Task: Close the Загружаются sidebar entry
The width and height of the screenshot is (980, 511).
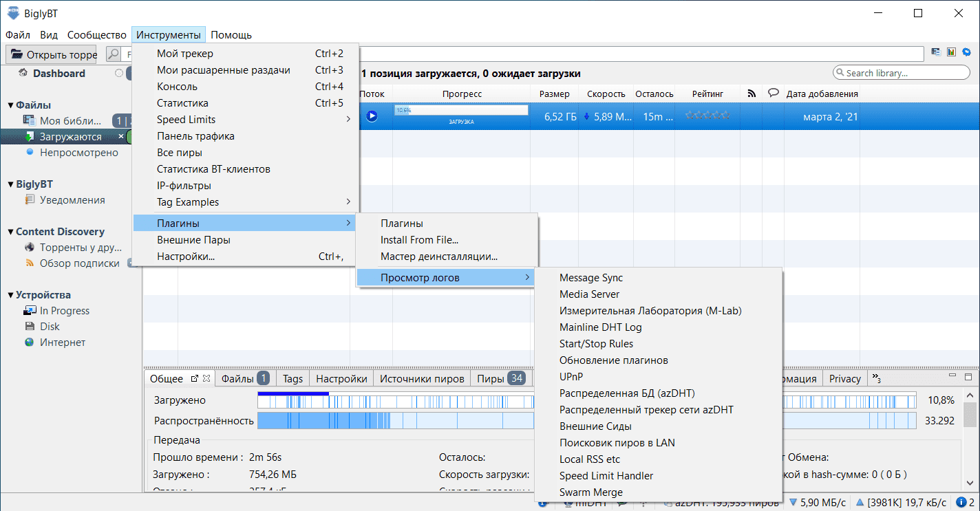Action: point(121,137)
